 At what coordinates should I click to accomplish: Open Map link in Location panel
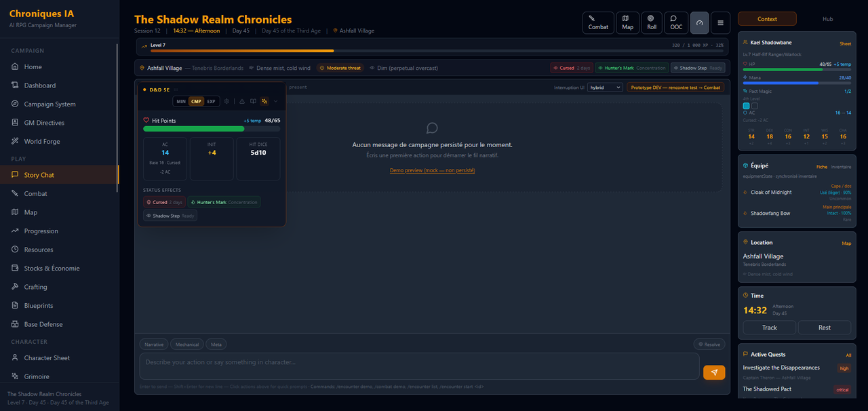(x=846, y=243)
